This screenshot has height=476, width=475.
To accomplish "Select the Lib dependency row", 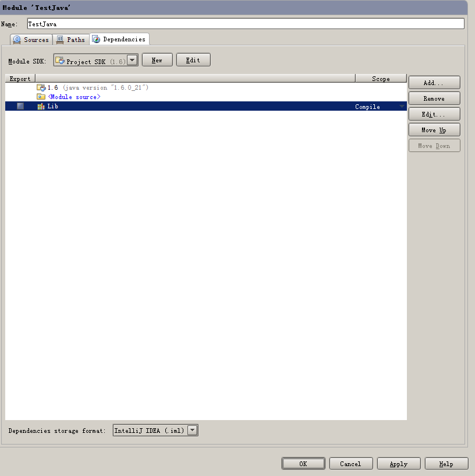I will tap(206, 106).
